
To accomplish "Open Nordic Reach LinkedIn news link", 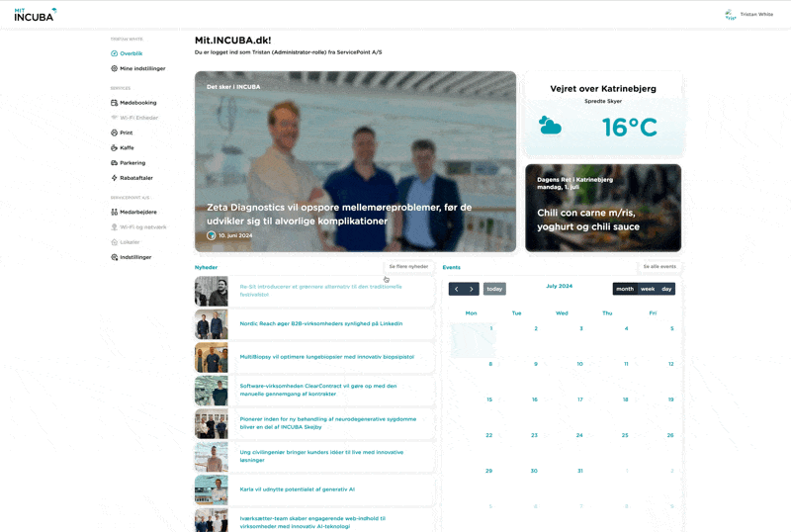I will click(x=320, y=323).
